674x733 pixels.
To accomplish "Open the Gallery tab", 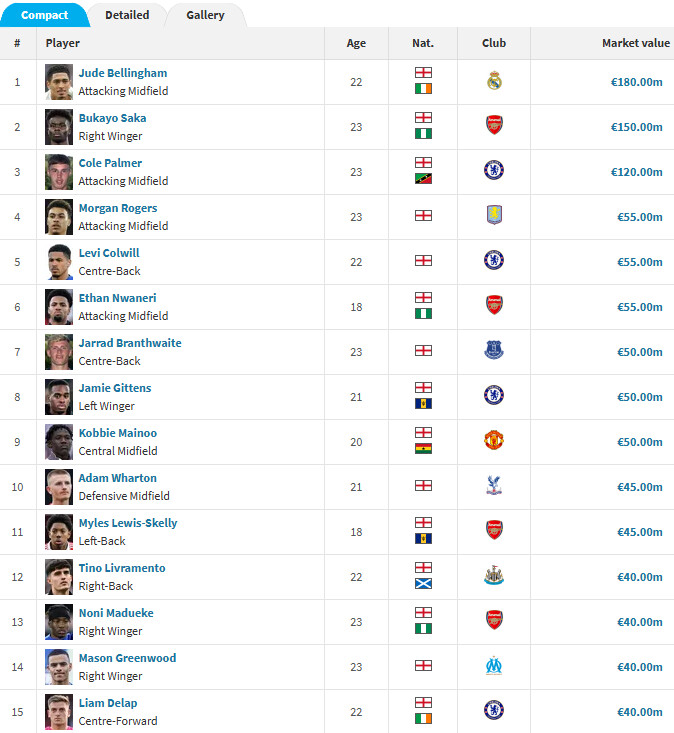I will (205, 15).
